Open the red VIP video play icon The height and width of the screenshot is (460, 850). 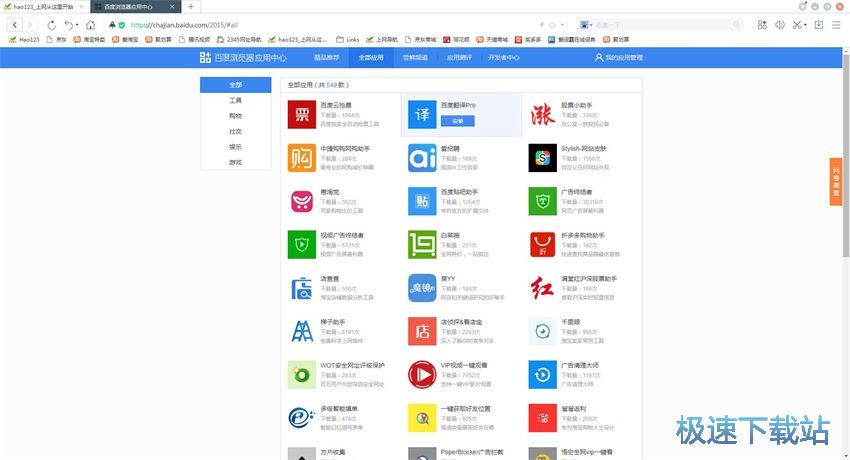pos(422,374)
